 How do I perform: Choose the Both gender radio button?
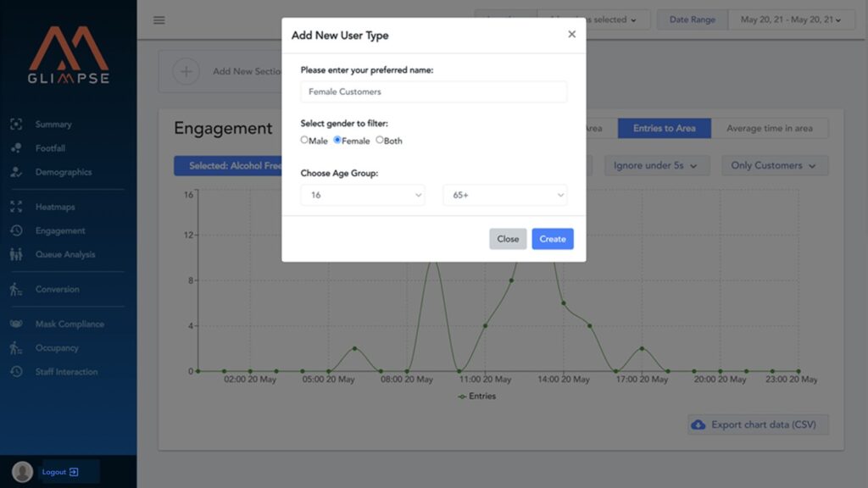tap(380, 141)
